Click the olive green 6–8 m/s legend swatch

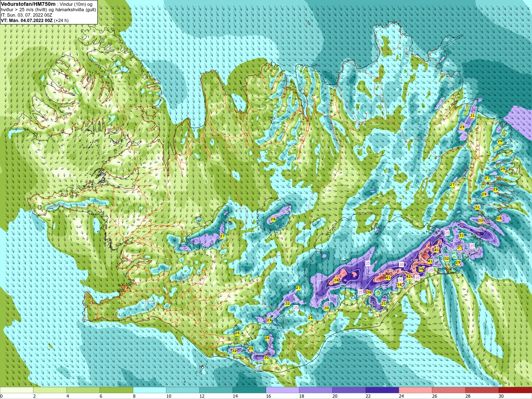(x=116, y=390)
